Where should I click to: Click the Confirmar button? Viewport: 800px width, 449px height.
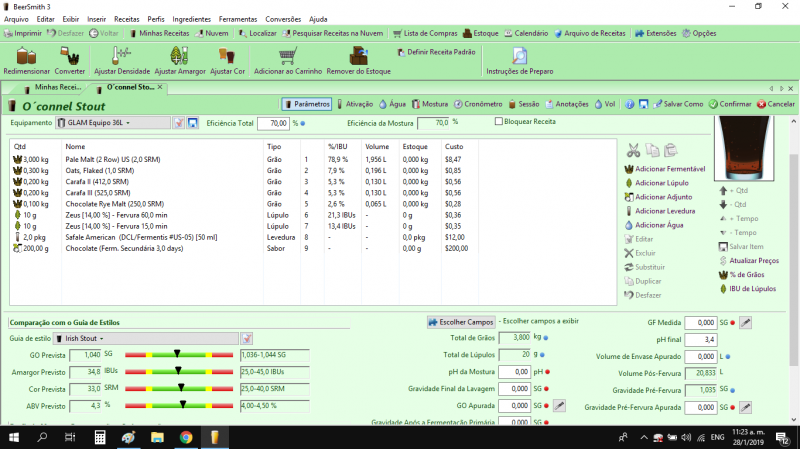[730, 104]
